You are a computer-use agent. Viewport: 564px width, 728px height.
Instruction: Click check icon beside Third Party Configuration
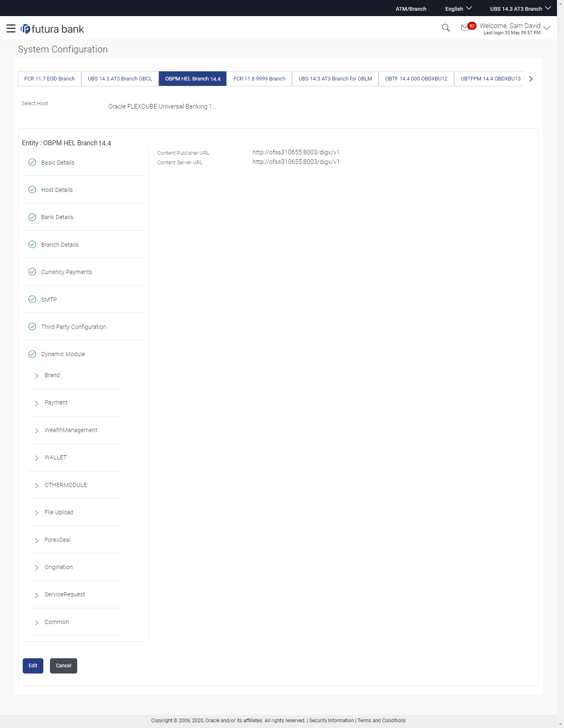click(32, 326)
